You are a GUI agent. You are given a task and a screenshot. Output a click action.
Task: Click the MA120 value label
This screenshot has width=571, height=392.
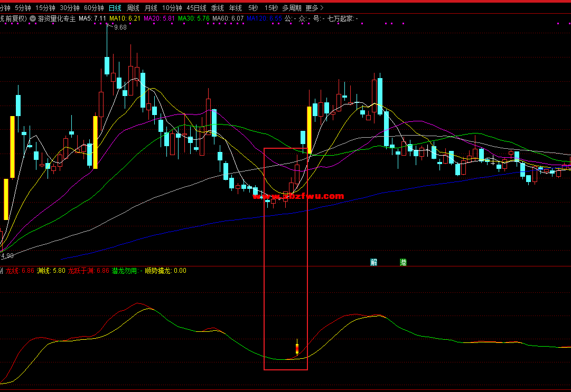point(264,18)
